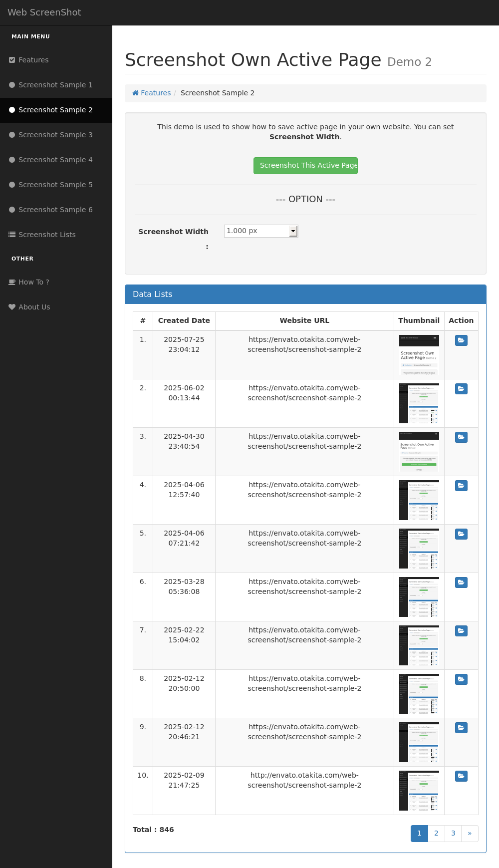Open Screenshot Sample 6 page
Viewport: 499px width, 868px height.
point(56,210)
